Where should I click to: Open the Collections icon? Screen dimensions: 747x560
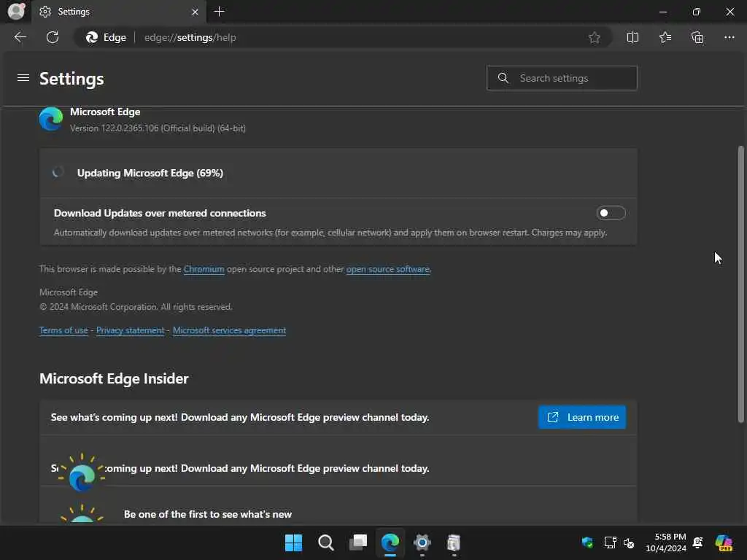point(697,37)
